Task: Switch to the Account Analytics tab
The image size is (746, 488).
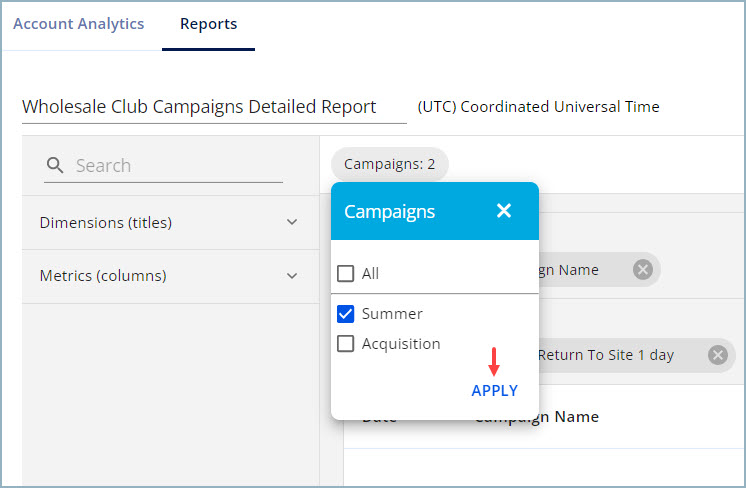Action: click(79, 24)
